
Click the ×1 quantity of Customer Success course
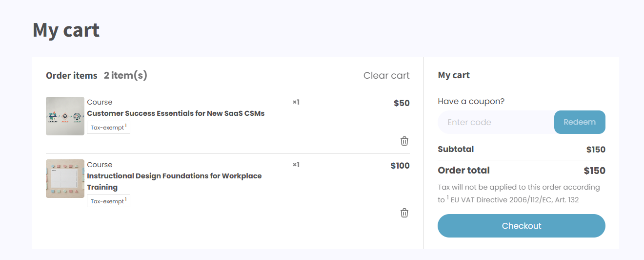296,102
